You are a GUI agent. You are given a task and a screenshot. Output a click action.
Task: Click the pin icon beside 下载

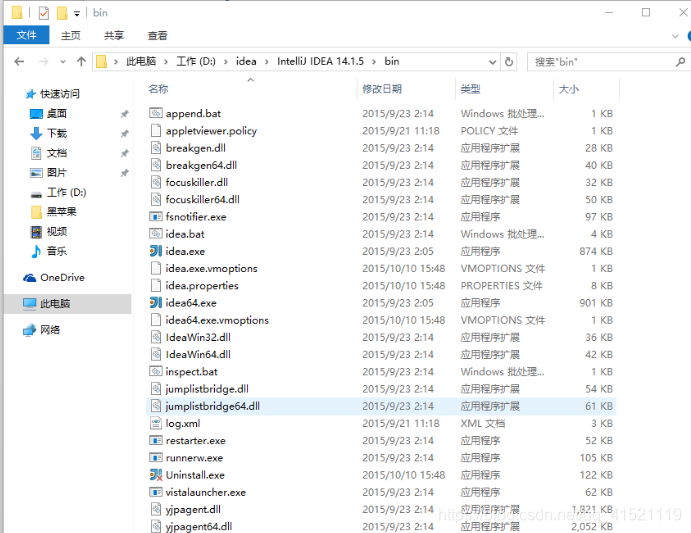pyautogui.click(x=125, y=134)
